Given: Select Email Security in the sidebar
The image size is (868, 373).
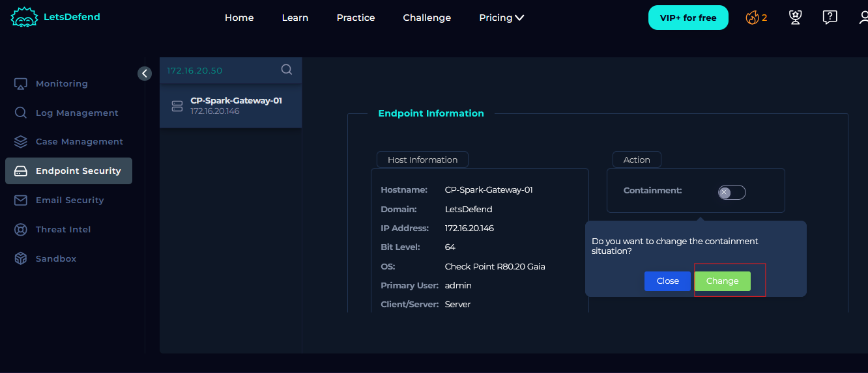Looking at the screenshot, I should [x=68, y=200].
